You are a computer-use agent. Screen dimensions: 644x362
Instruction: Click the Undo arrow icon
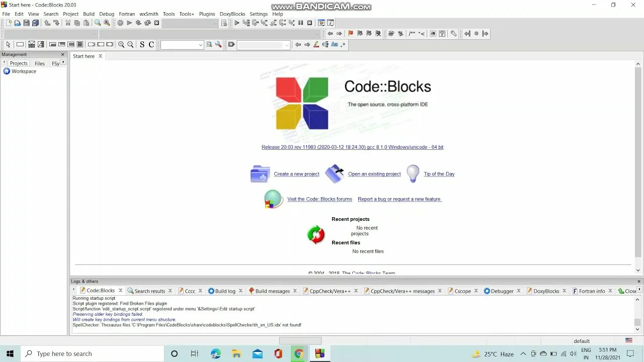click(47, 23)
